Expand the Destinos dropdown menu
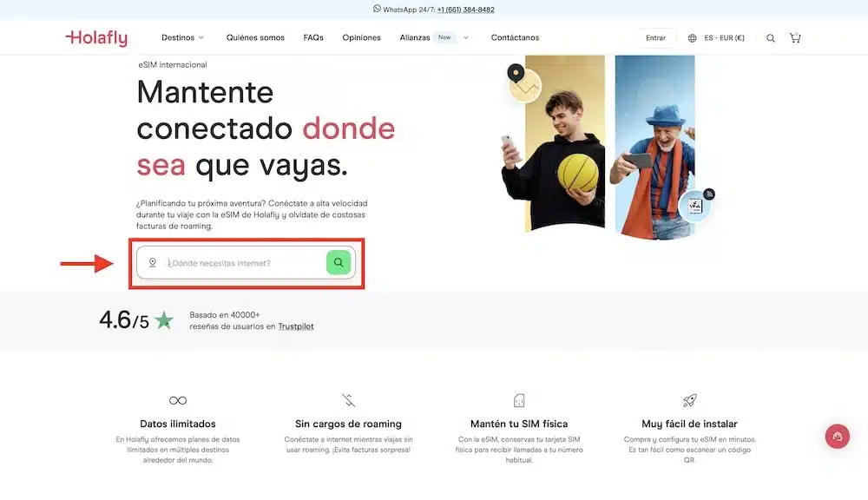 point(182,37)
